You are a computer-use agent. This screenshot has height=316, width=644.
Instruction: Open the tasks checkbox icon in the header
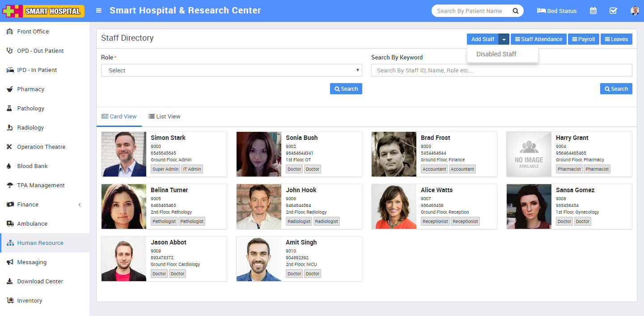tap(613, 10)
